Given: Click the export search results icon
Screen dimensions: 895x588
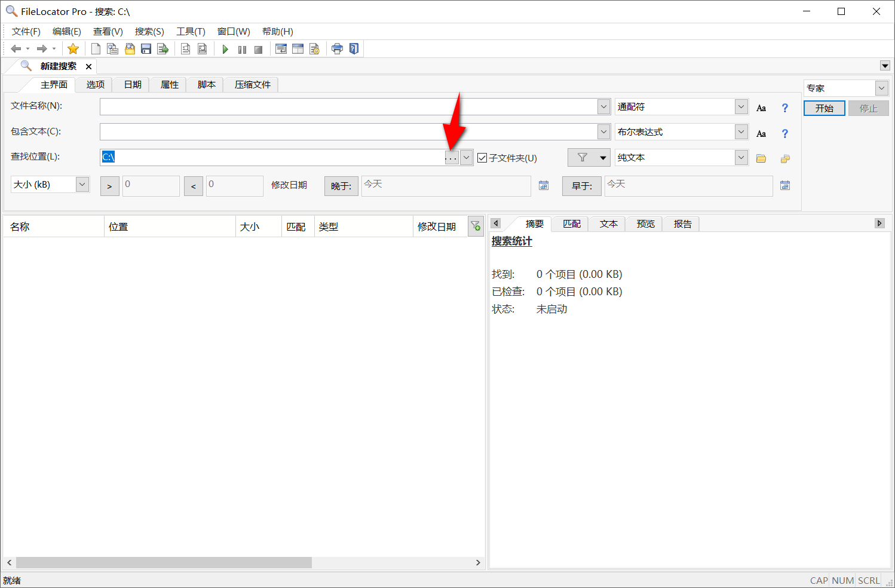Looking at the screenshot, I should (163, 49).
